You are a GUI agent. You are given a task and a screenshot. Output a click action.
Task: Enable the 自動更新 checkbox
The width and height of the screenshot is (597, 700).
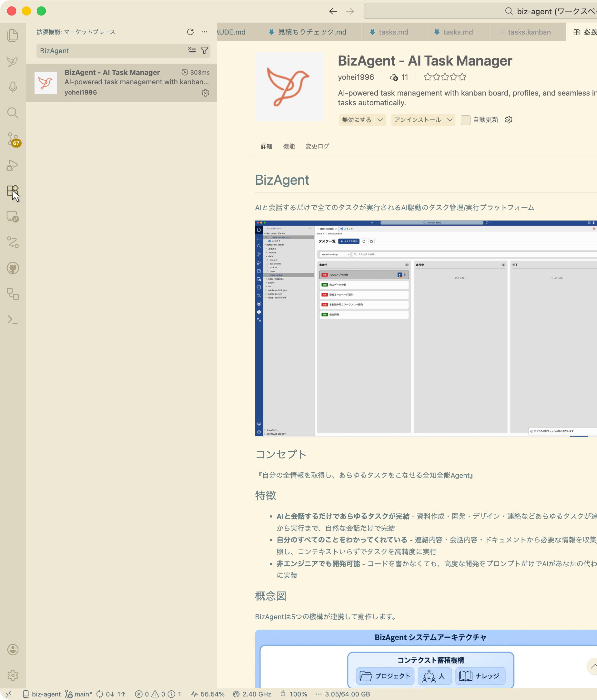465,119
